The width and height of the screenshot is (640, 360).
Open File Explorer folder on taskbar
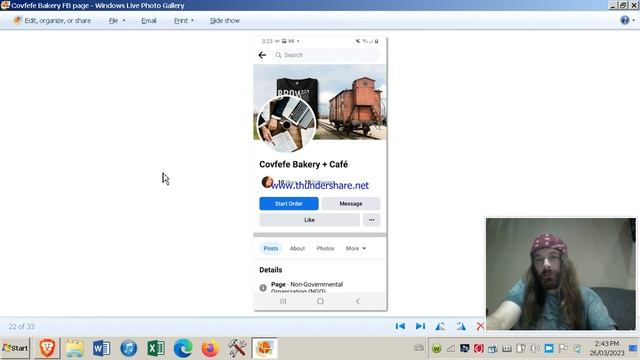pyautogui.click(x=75, y=348)
